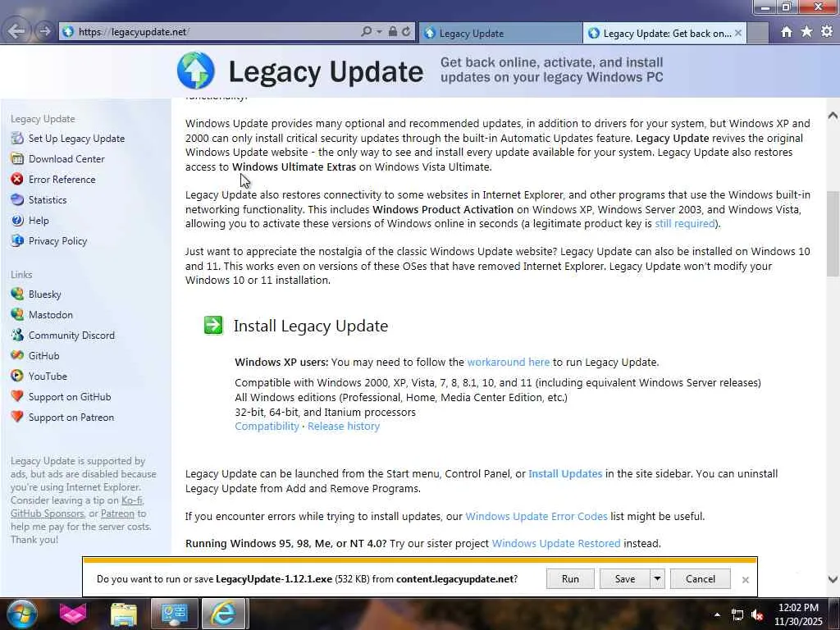Click the browser Forward arrow button
840x630 pixels.
pyautogui.click(x=45, y=32)
